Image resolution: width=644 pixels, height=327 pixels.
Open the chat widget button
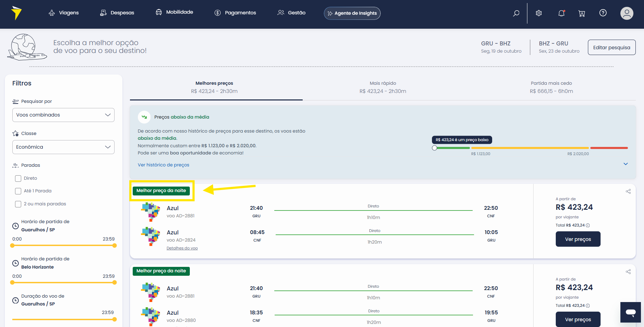[x=630, y=312]
